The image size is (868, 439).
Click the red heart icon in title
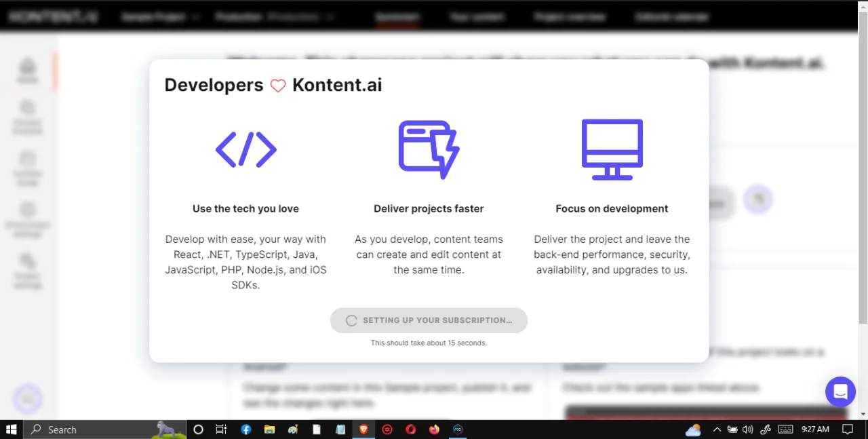[278, 85]
